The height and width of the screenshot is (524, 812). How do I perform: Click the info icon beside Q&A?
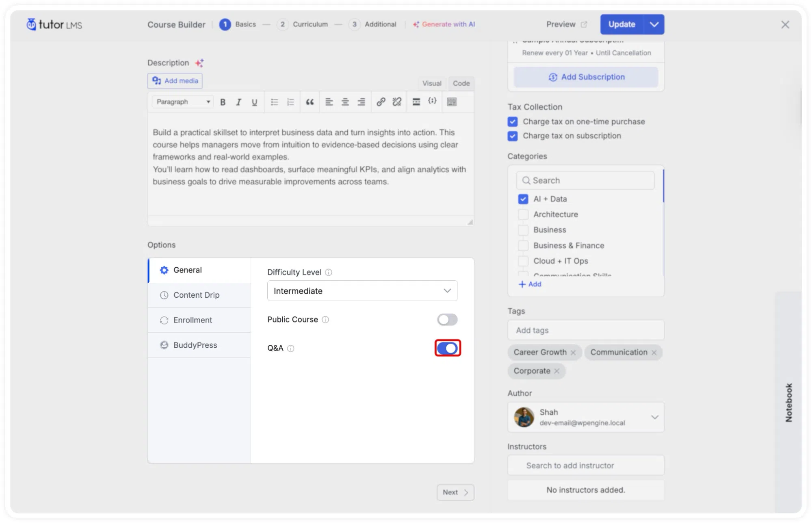(x=290, y=349)
